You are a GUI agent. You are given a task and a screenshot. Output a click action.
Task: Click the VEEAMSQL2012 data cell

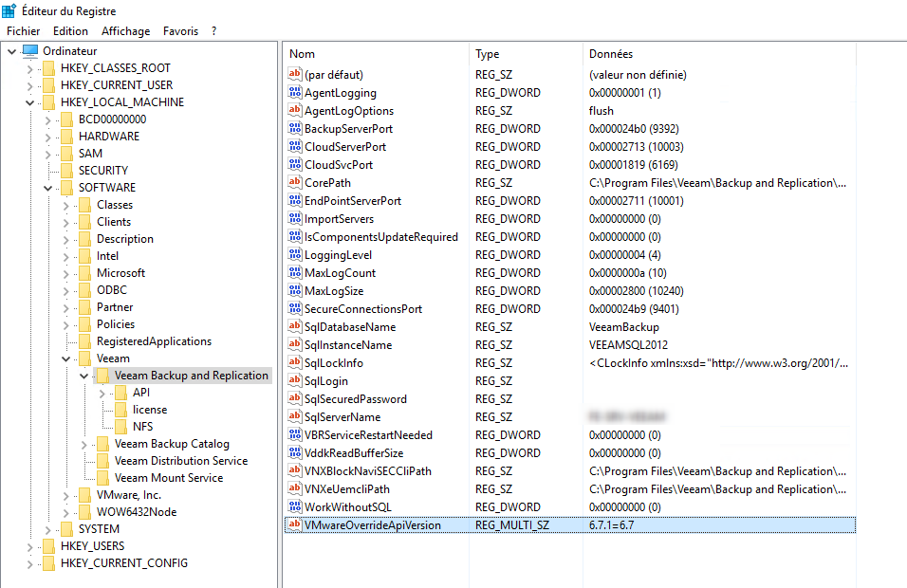click(x=628, y=345)
